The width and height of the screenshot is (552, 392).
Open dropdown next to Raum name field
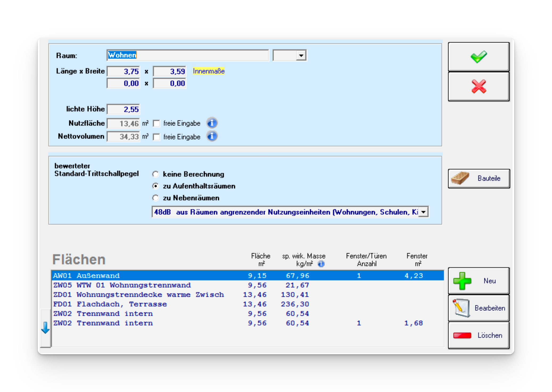(x=301, y=56)
